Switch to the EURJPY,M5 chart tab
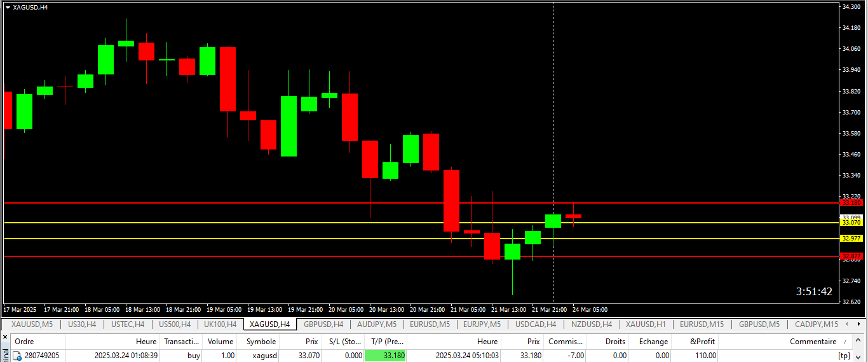868x362 pixels. coord(482,324)
